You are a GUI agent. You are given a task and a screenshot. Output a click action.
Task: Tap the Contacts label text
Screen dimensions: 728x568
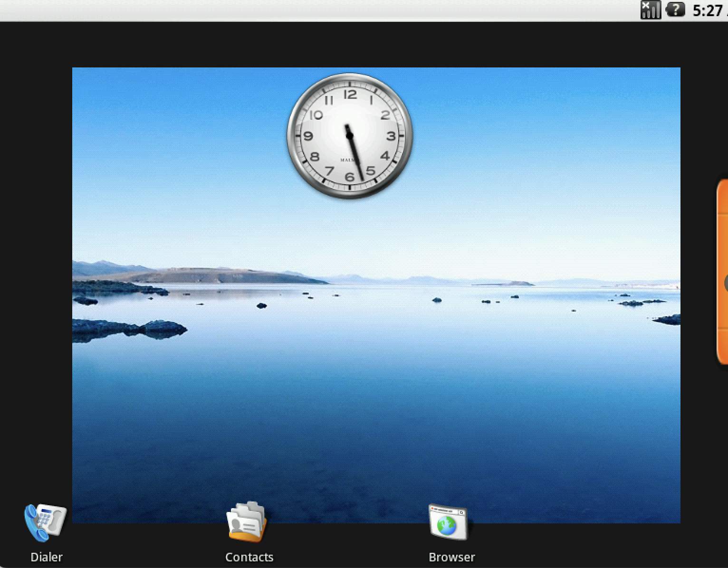tap(249, 557)
